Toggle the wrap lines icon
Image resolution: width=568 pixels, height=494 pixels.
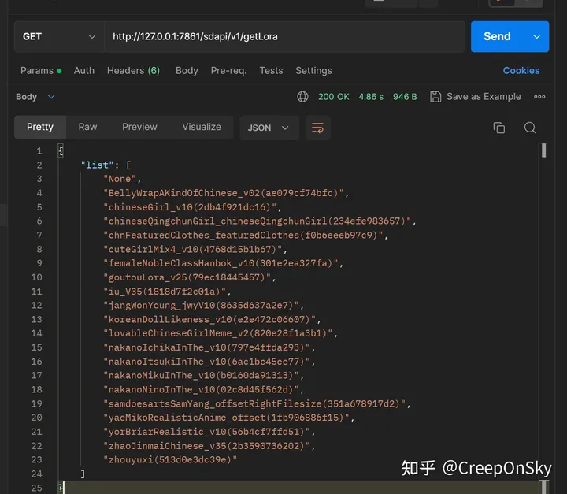(318, 128)
